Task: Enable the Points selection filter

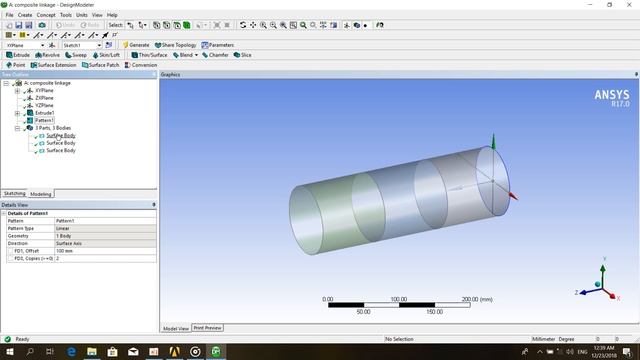Action: pos(157,25)
